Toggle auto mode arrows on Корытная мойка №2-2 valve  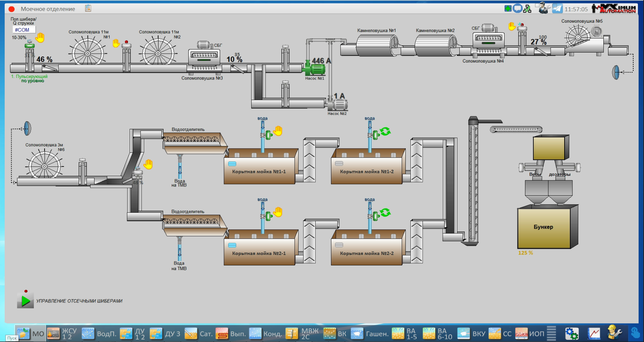click(x=385, y=213)
